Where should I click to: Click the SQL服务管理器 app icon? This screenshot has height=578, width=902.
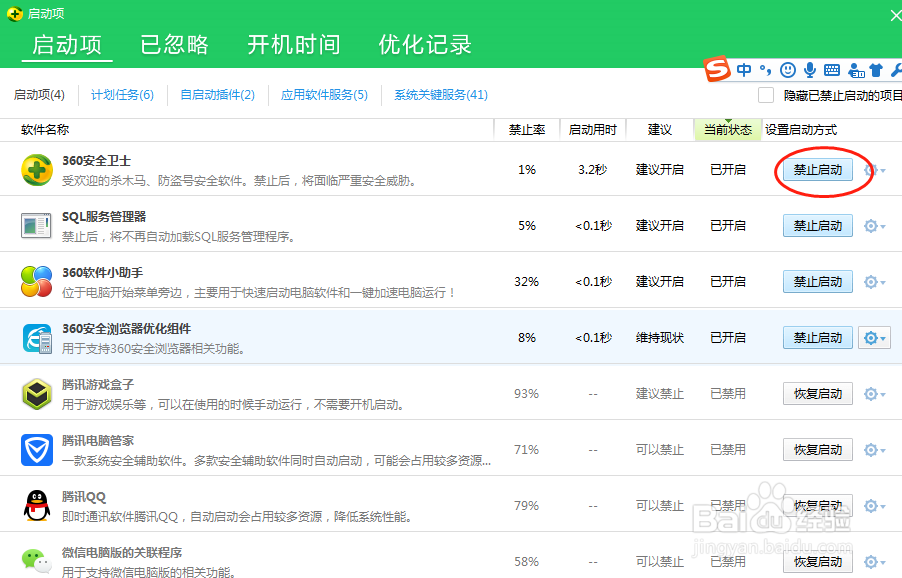36,225
